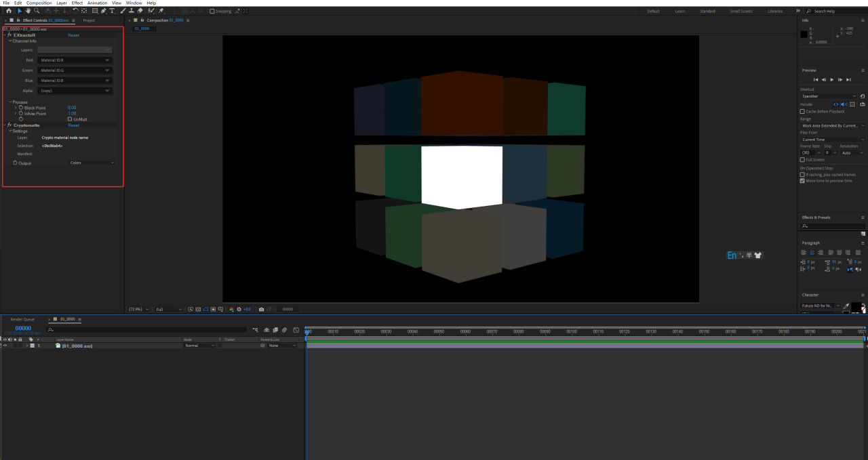Image resolution: width=868 pixels, height=460 pixels.
Task: Select the Hand tool in the toolbar
Action: (28, 11)
